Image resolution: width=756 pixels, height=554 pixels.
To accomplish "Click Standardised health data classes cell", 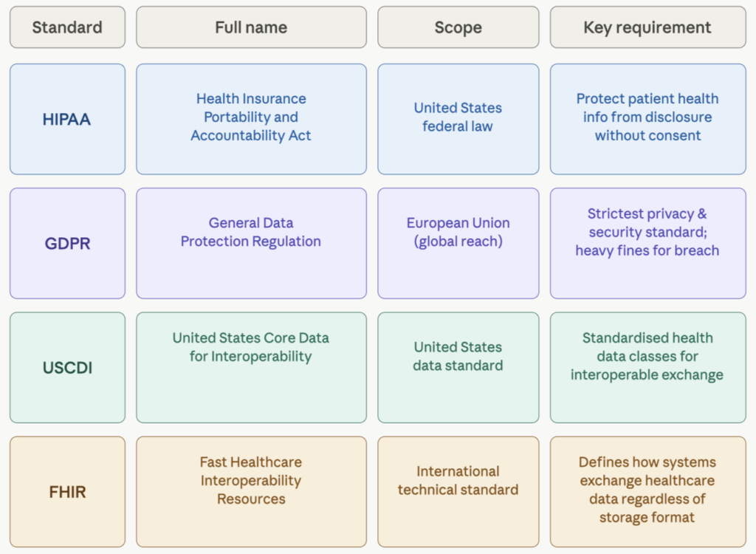I will click(647, 357).
